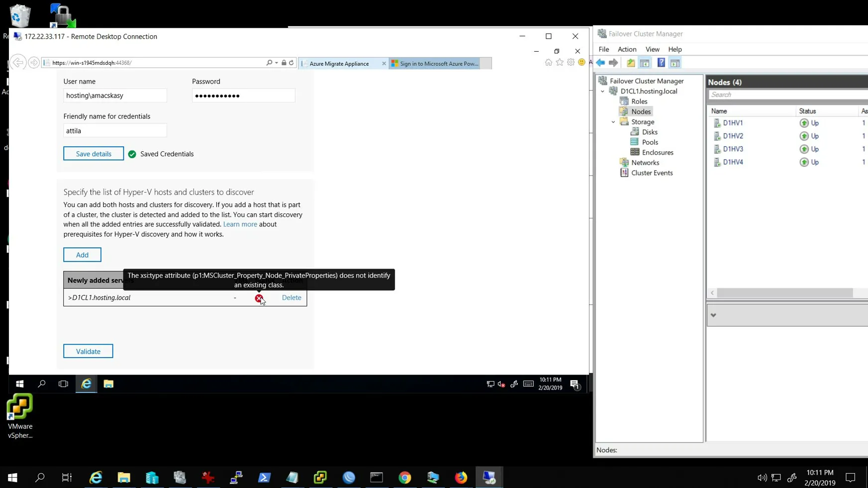Toggle the Show/Hide Action Pane toolbar icon
The height and width of the screenshot is (488, 868).
click(x=675, y=63)
